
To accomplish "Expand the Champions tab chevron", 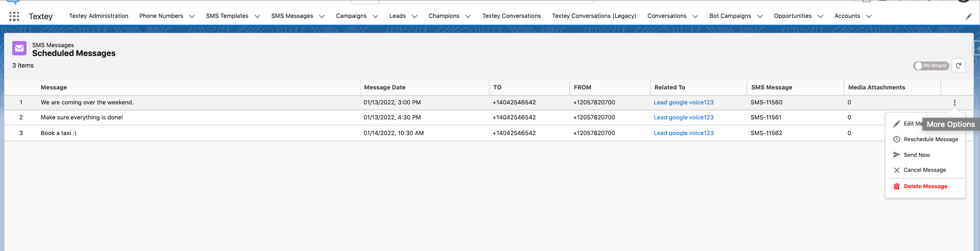I will (468, 16).
